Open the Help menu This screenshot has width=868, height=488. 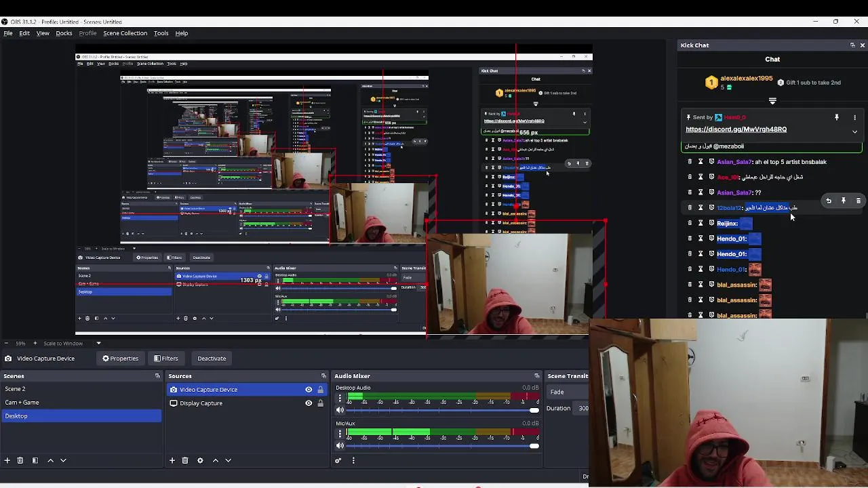coord(182,33)
